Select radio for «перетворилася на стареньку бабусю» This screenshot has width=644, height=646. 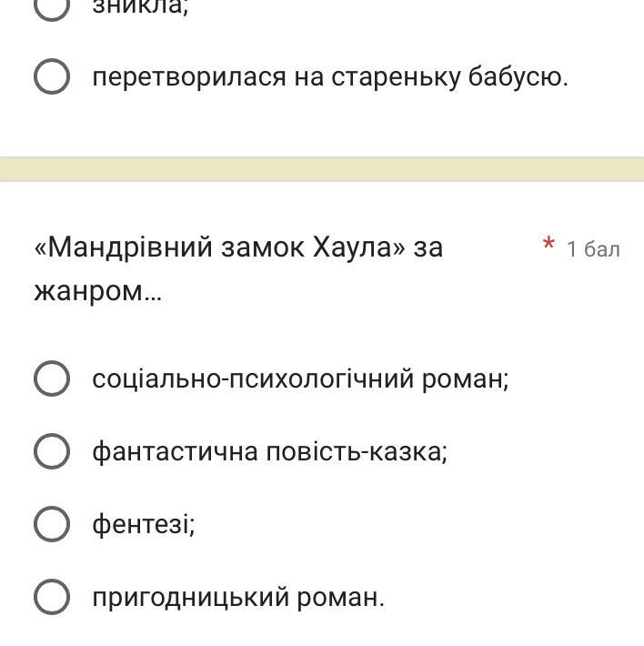(x=52, y=77)
